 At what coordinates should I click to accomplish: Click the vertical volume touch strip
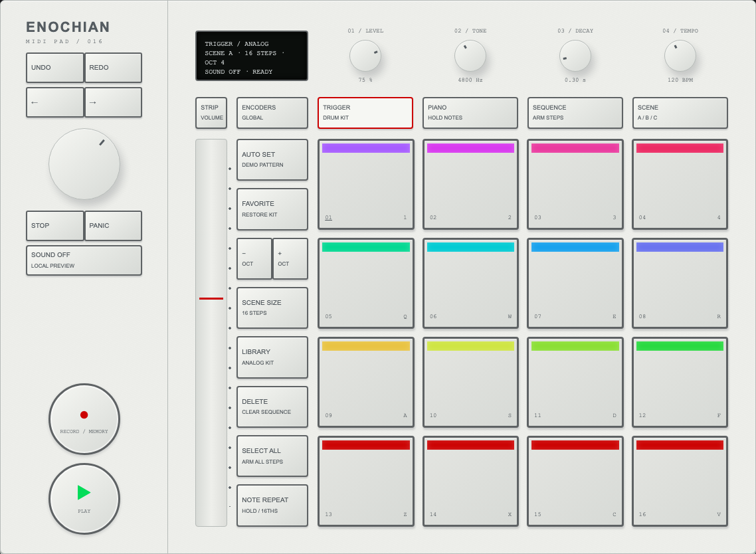pos(211,333)
